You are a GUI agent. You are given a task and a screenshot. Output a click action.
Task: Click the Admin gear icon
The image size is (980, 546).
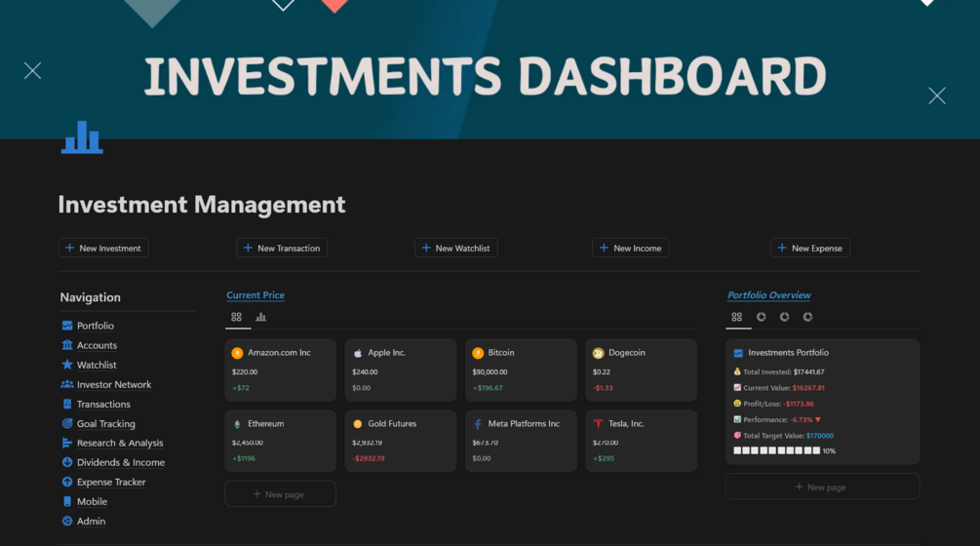click(67, 521)
